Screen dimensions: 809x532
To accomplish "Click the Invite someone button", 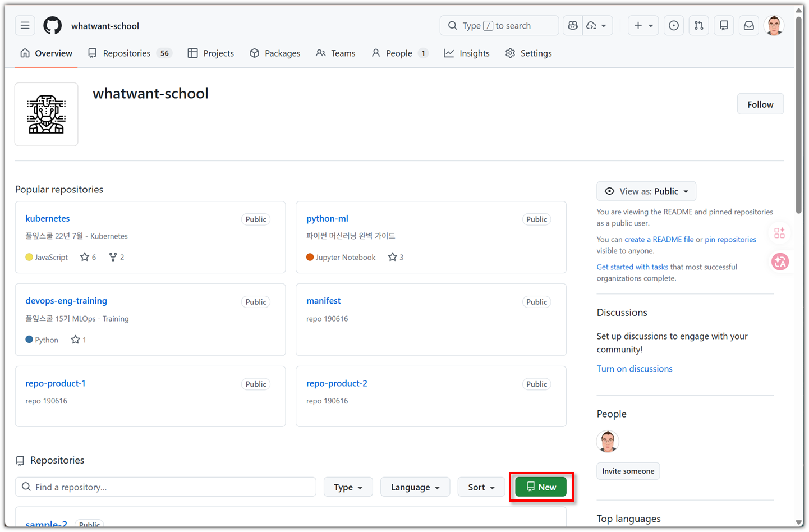I will 628,471.
